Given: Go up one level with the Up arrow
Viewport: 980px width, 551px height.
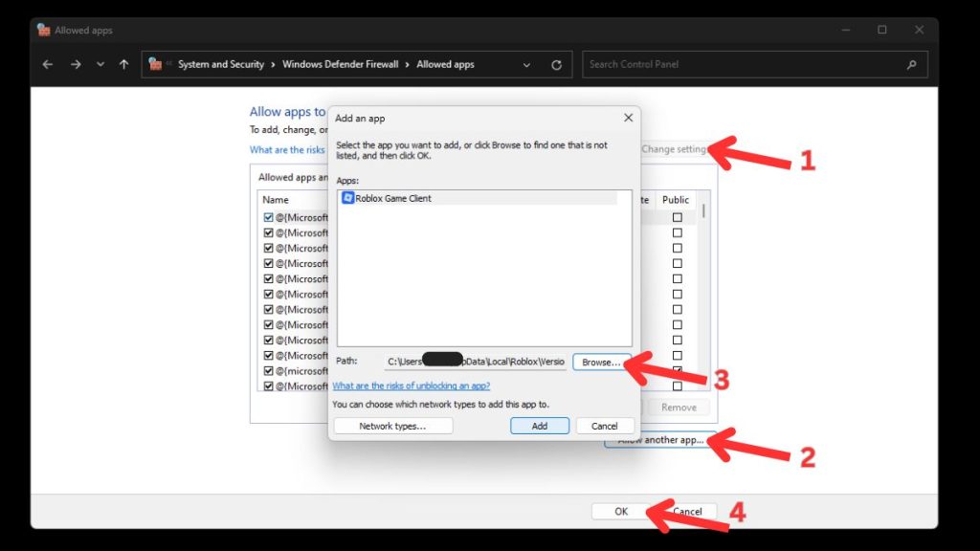Looking at the screenshot, I should tap(123, 65).
